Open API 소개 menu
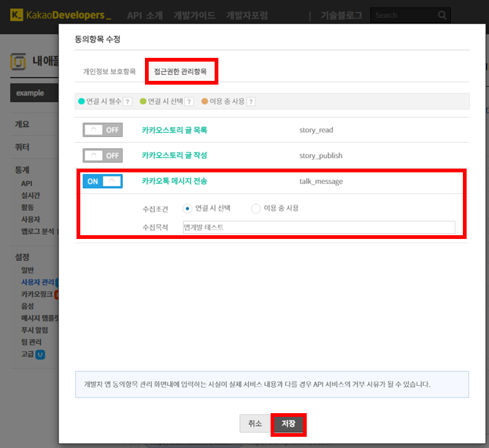 tap(145, 16)
